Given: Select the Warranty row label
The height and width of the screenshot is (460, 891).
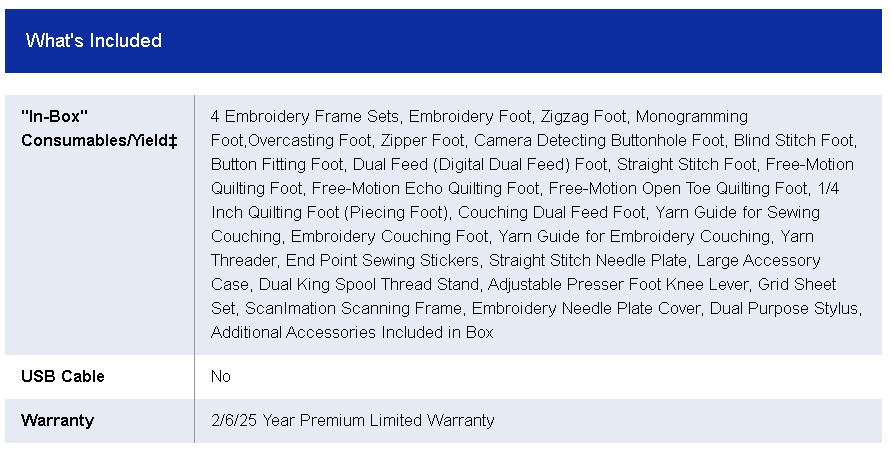Looking at the screenshot, I should 57,421.
